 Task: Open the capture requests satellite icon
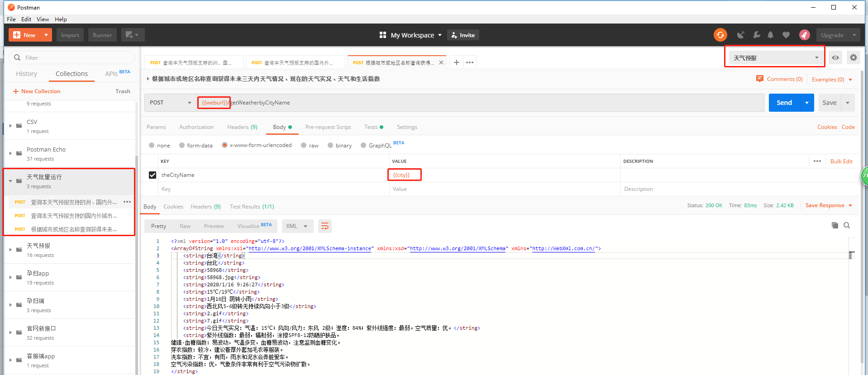740,35
